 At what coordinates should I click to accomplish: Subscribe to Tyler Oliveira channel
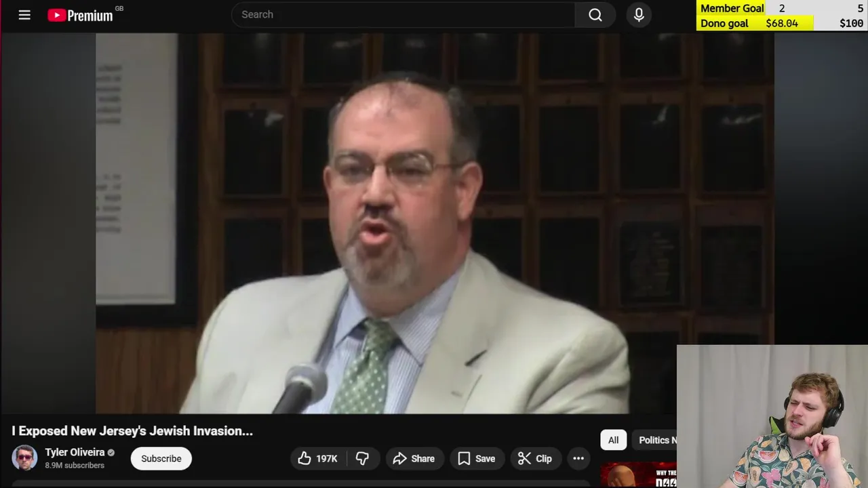161,459
